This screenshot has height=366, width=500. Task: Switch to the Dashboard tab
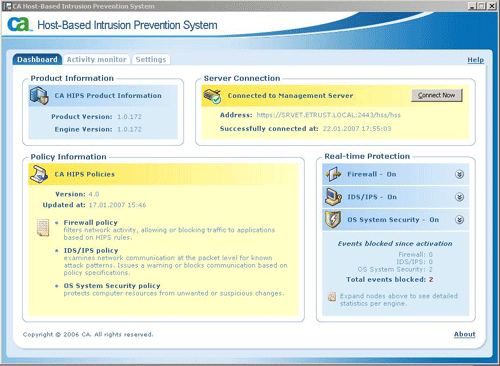click(37, 60)
